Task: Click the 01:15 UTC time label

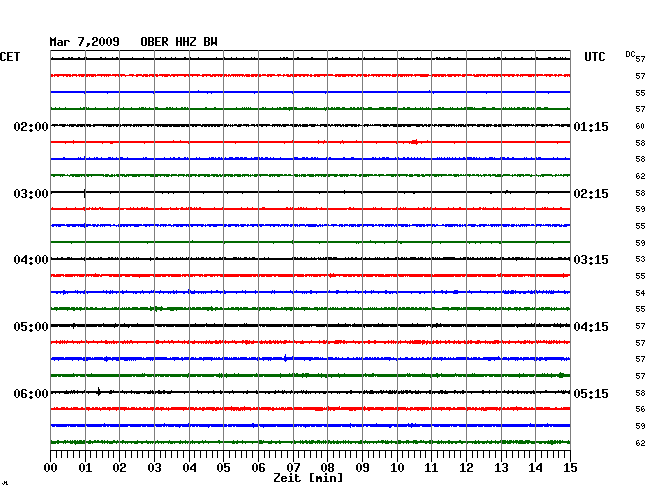Action: (x=591, y=126)
